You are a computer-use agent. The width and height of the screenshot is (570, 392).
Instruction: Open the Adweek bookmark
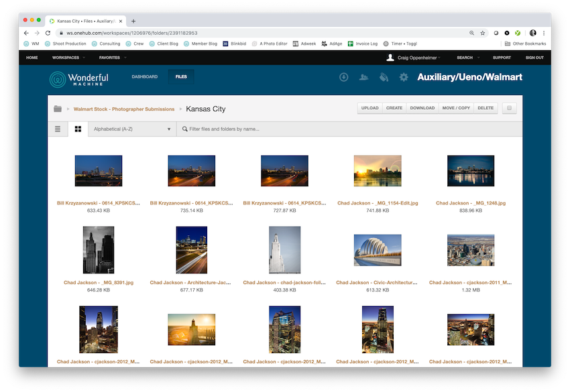pos(304,44)
